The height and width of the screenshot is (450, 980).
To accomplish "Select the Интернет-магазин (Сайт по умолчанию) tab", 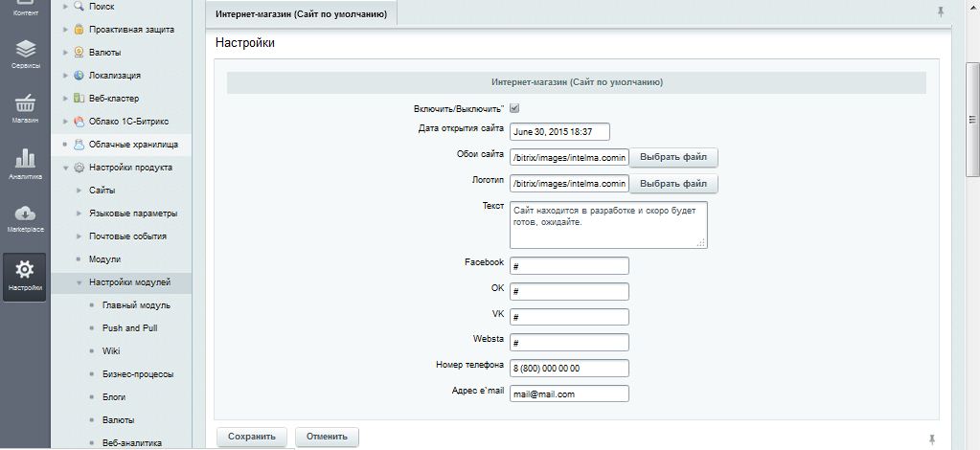I will click(x=301, y=13).
